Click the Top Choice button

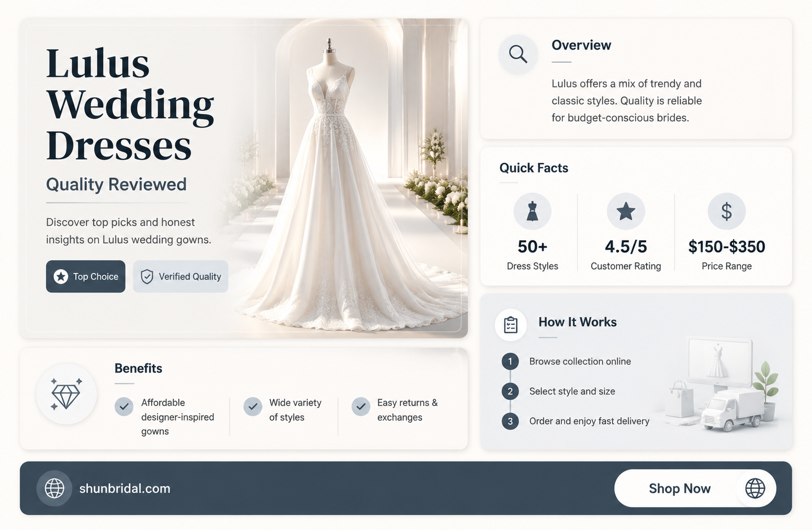(86, 276)
